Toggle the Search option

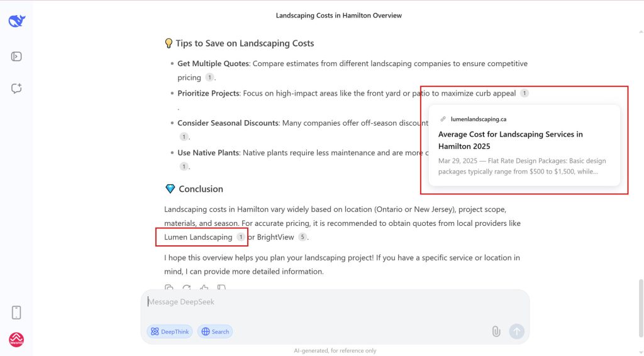[215, 331]
